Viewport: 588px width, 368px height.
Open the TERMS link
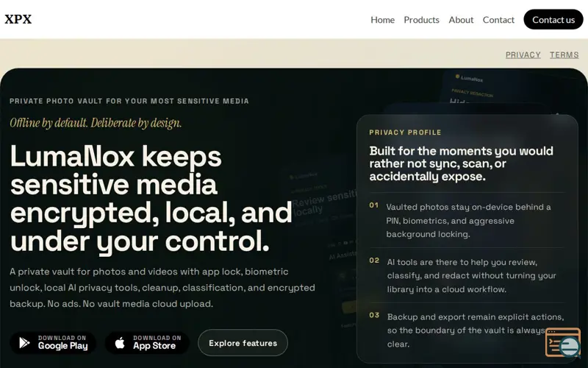[x=564, y=54]
